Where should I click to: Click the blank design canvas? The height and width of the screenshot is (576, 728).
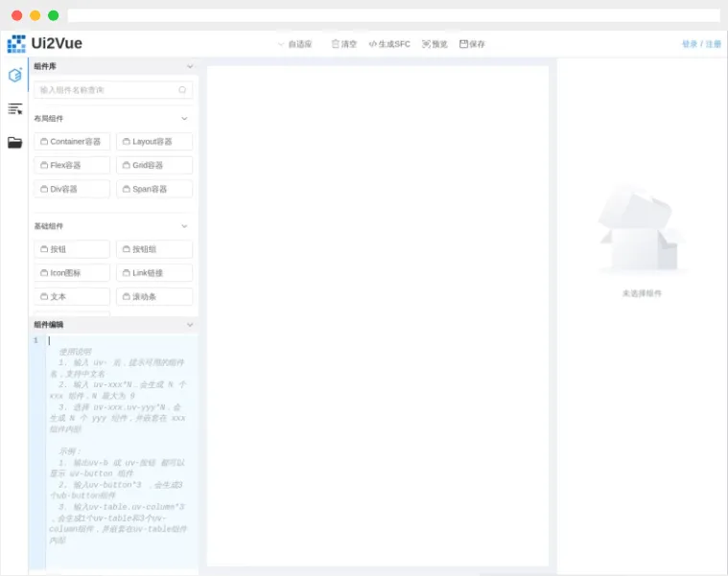click(378, 315)
